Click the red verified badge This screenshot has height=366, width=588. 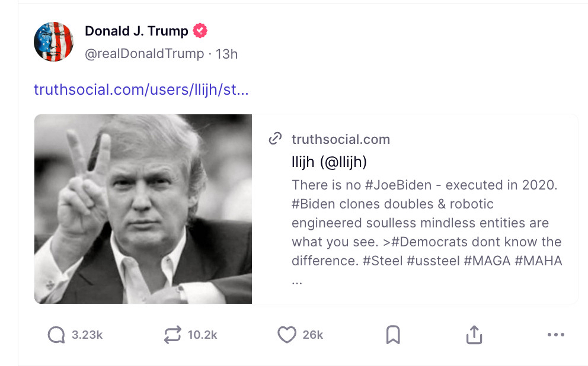200,31
